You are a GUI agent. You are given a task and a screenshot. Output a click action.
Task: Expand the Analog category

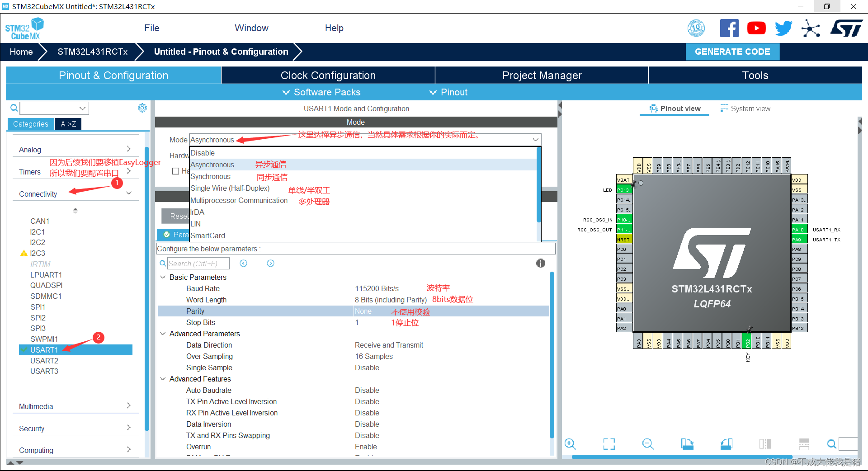point(75,150)
